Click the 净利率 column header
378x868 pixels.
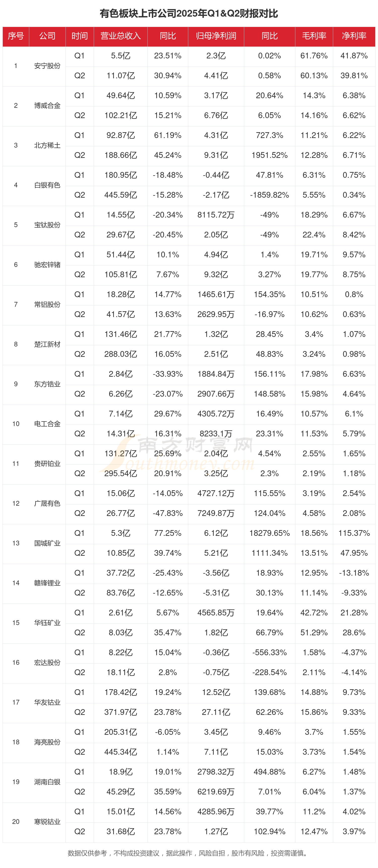[x=354, y=36]
